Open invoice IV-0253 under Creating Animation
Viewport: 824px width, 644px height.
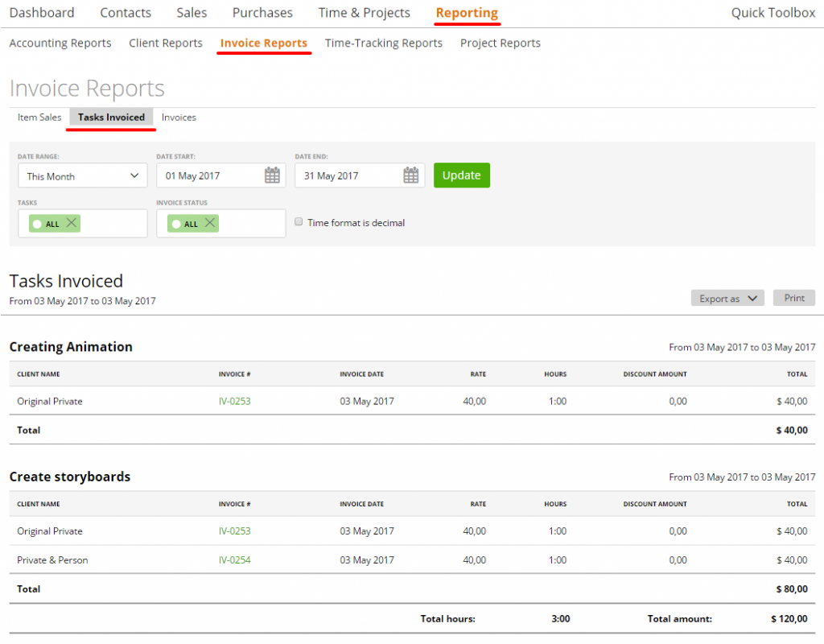pyautogui.click(x=234, y=401)
